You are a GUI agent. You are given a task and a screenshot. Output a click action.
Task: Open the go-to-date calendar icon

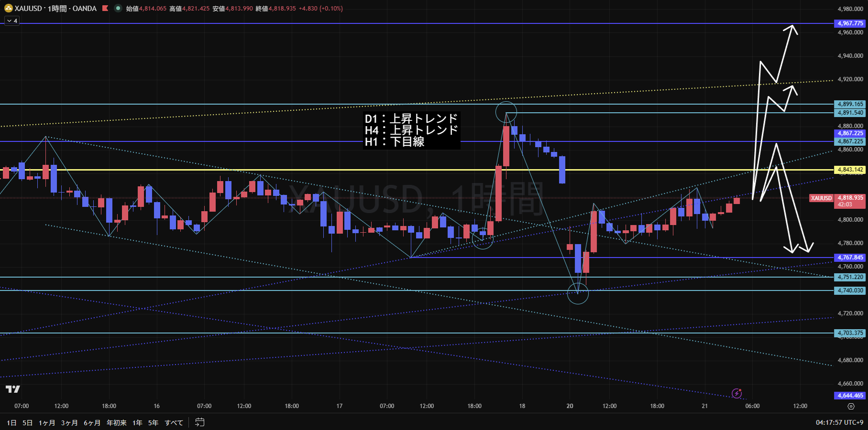[200, 422]
